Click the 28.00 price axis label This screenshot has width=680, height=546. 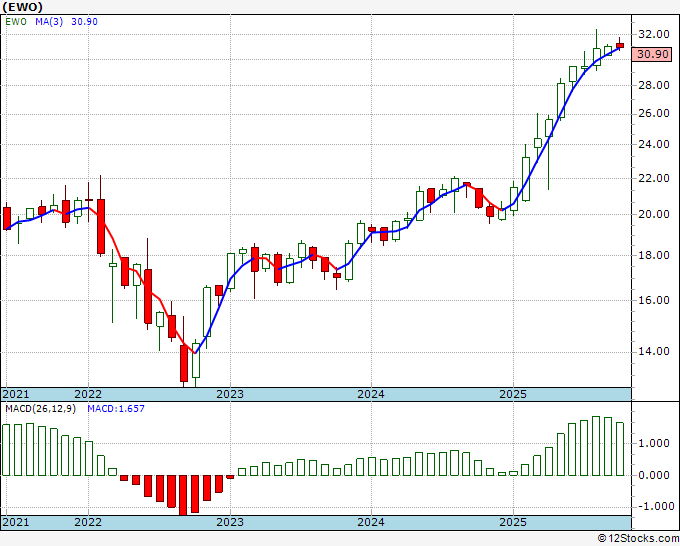pyautogui.click(x=654, y=85)
